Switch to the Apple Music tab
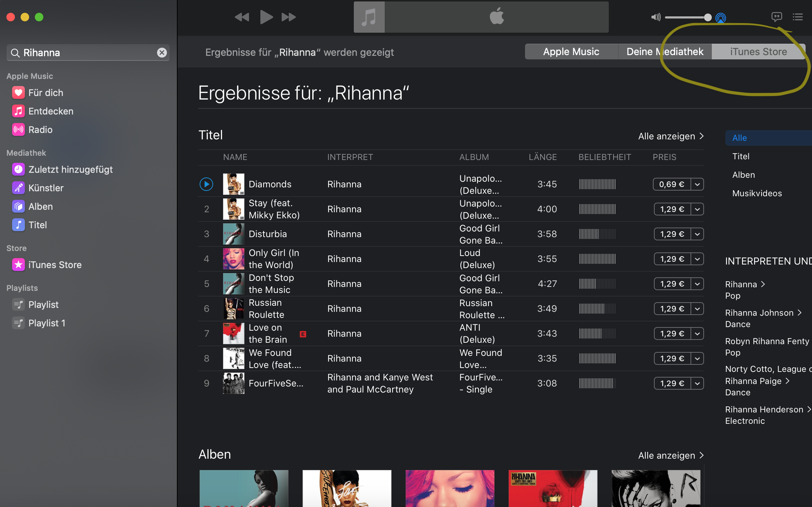The image size is (812, 507). (571, 52)
